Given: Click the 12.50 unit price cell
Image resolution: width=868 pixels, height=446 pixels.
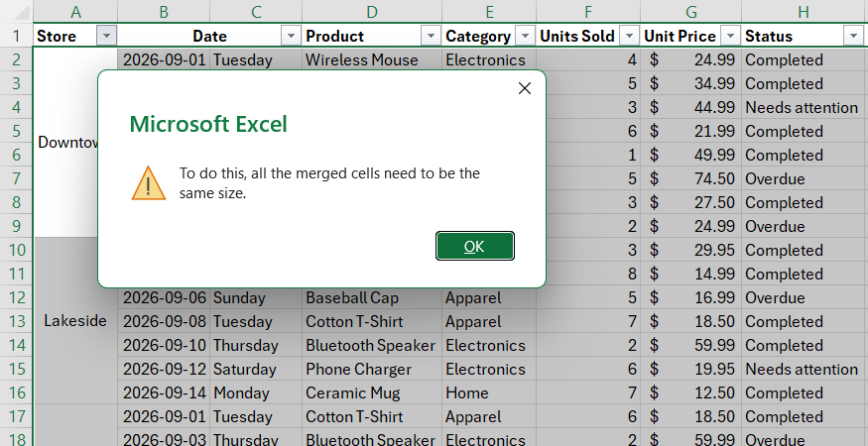Looking at the screenshot, I should click(690, 392).
